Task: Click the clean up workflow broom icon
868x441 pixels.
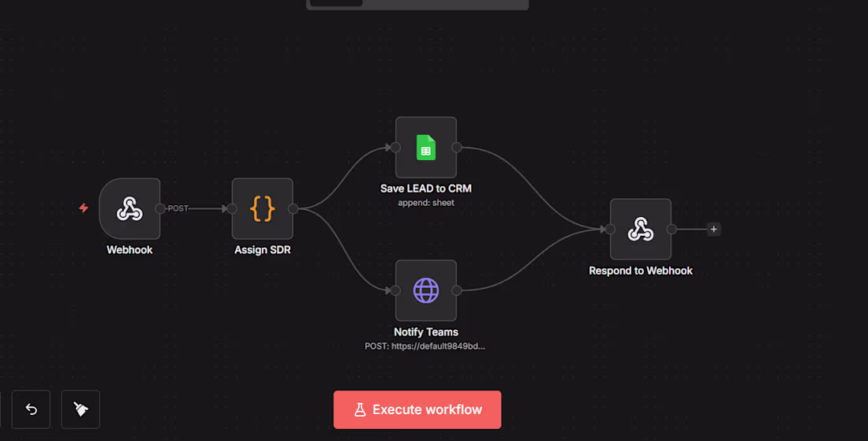Action: click(x=80, y=409)
